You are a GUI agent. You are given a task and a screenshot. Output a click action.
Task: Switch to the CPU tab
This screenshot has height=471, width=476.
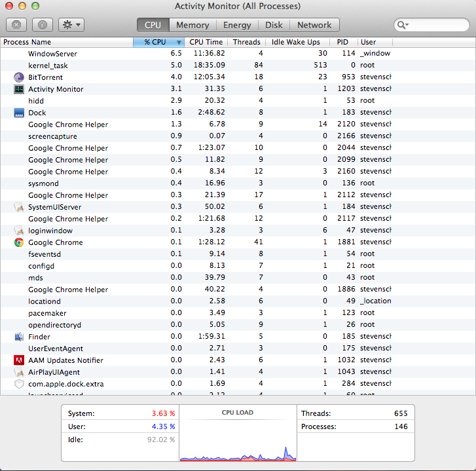click(x=153, y=25)
